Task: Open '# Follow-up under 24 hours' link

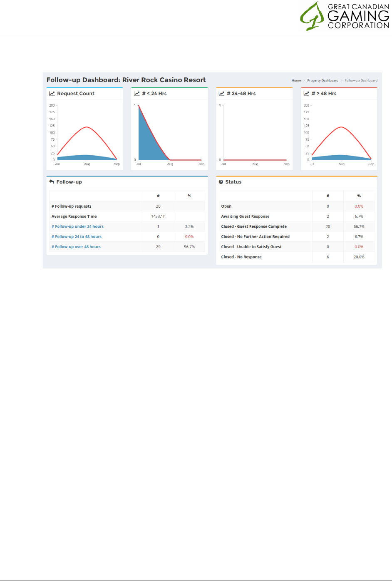Action: [77, 226]
